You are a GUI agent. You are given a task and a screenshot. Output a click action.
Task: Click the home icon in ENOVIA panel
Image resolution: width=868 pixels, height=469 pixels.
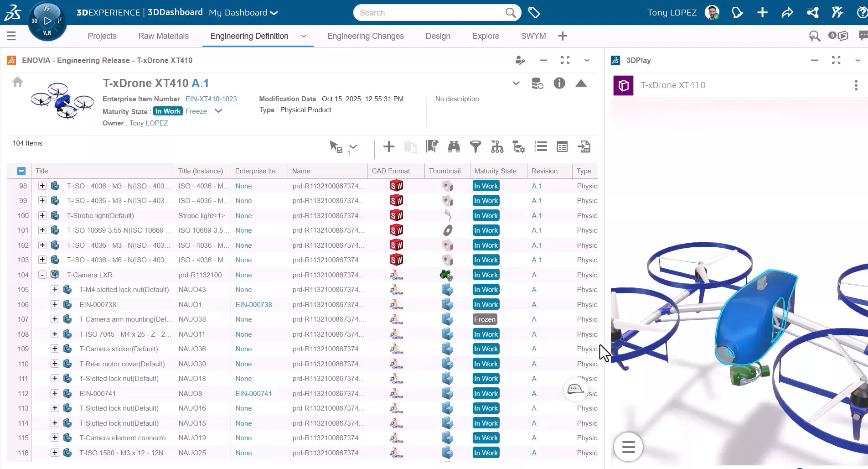[18, 82]
